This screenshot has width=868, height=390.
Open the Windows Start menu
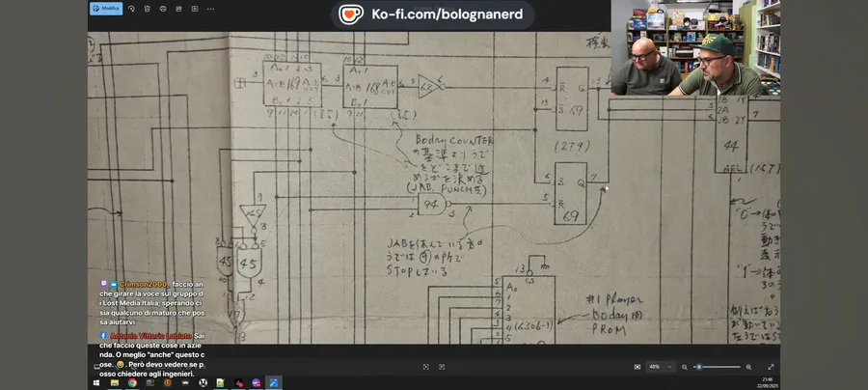[x=96, y=383]
